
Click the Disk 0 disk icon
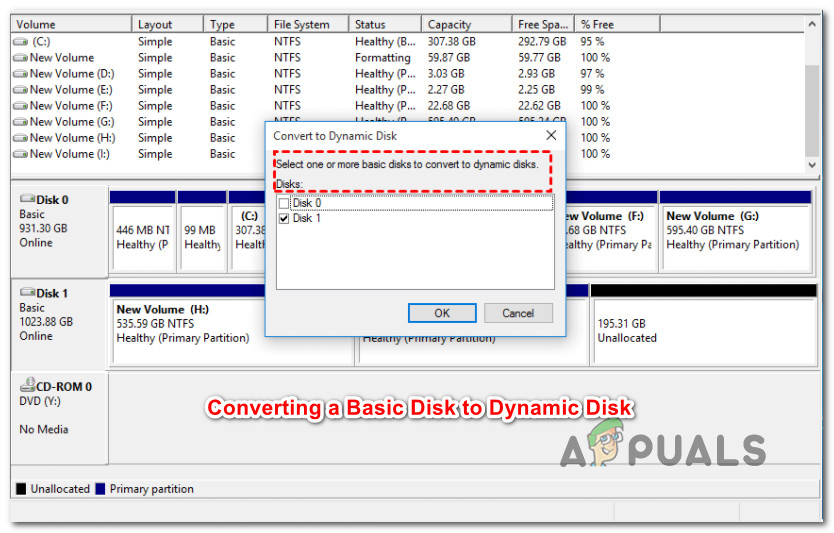(27, 199)
